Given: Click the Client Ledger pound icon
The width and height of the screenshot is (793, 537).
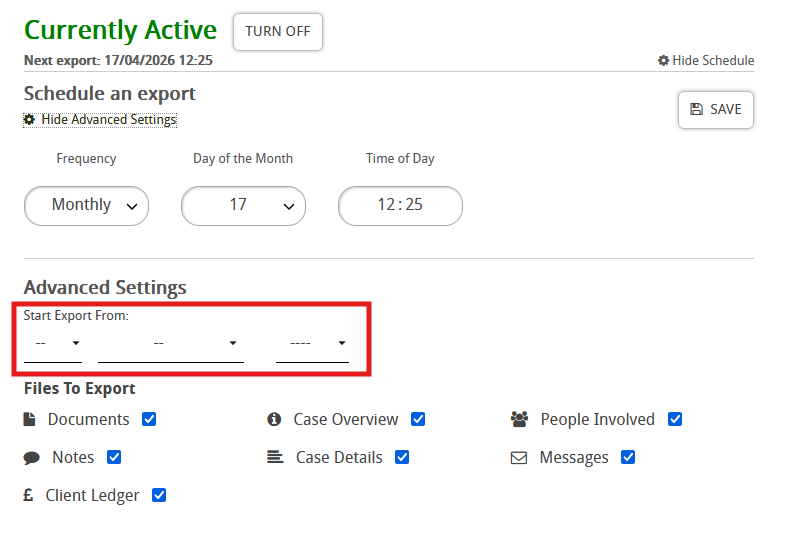Looking at the screenshot, I should (29, 495).
